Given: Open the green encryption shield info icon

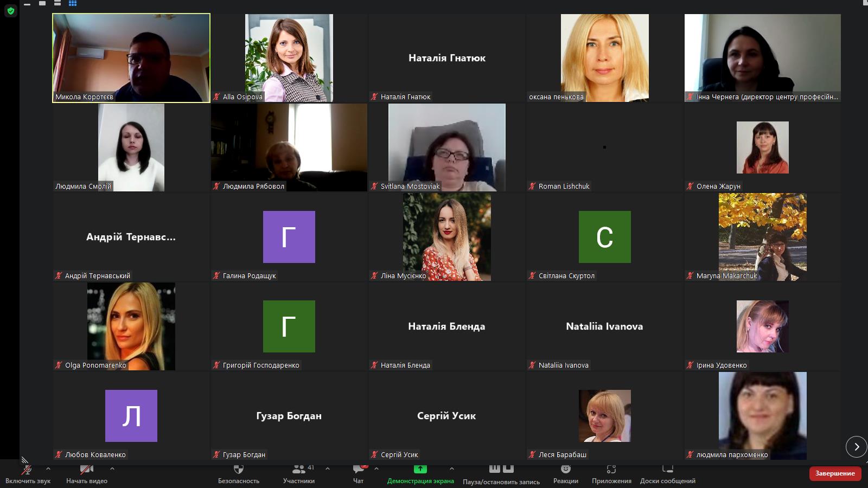Looking at the screenshot, I should [x=11, y=11].
